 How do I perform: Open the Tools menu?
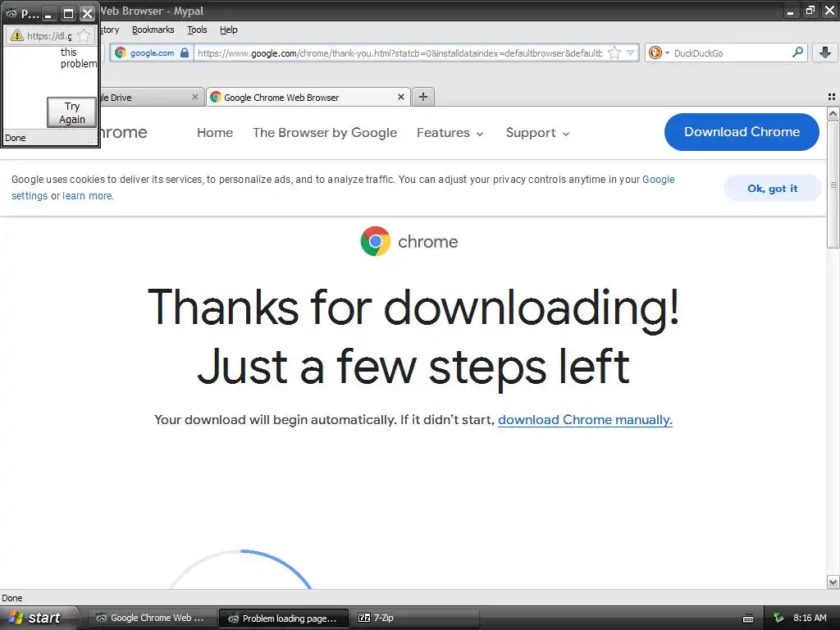coord(197,30)
